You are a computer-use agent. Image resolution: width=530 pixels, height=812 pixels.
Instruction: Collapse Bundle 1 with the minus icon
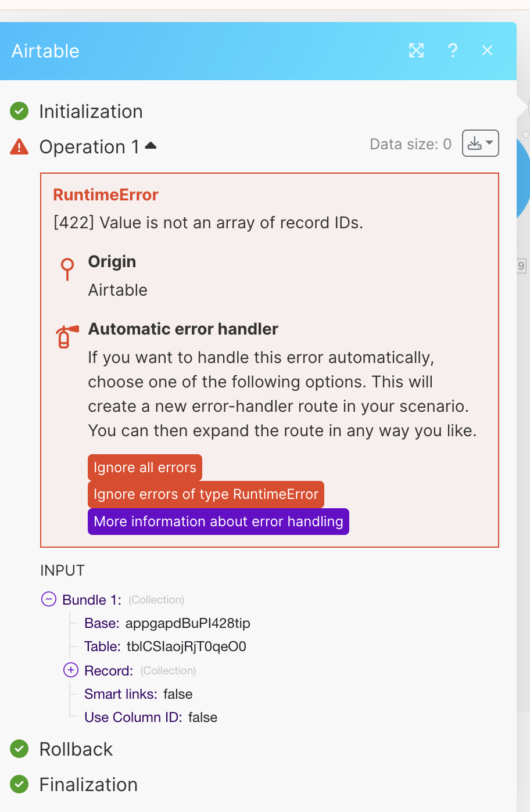click(x=49, y=599)
